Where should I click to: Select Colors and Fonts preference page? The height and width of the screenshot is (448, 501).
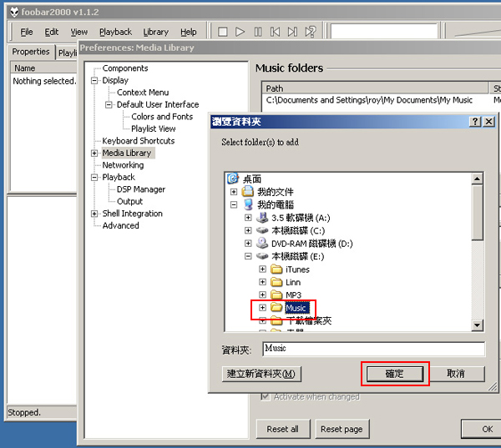[162, 117]
